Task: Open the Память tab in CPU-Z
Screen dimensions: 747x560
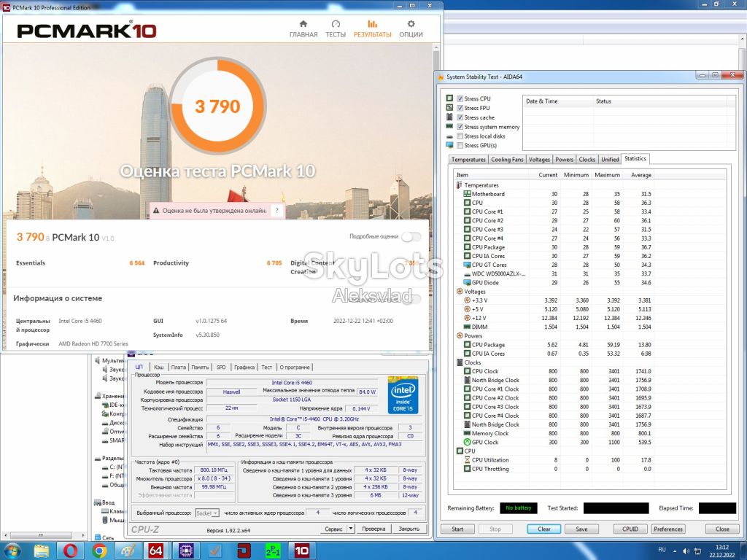Action: [x=200, y=367]
